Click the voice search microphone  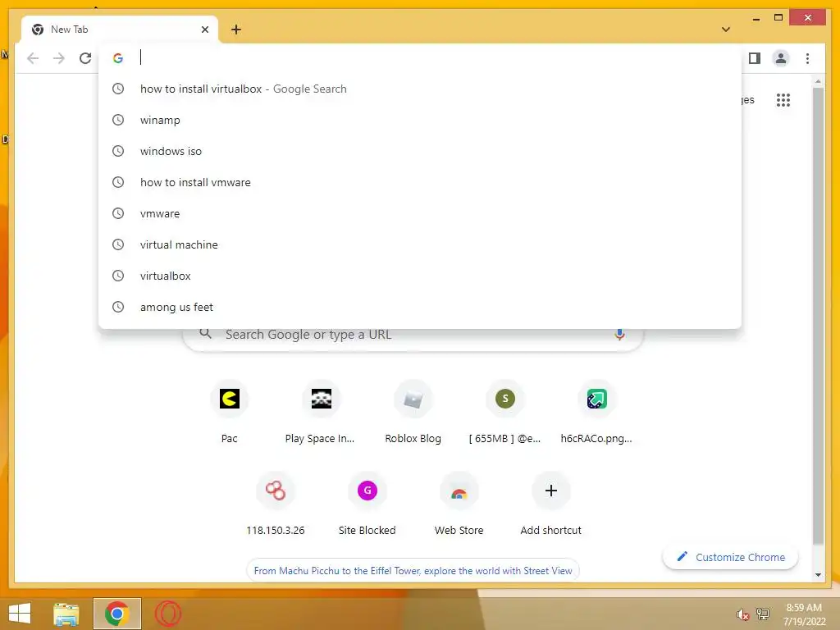coord(619,335)
